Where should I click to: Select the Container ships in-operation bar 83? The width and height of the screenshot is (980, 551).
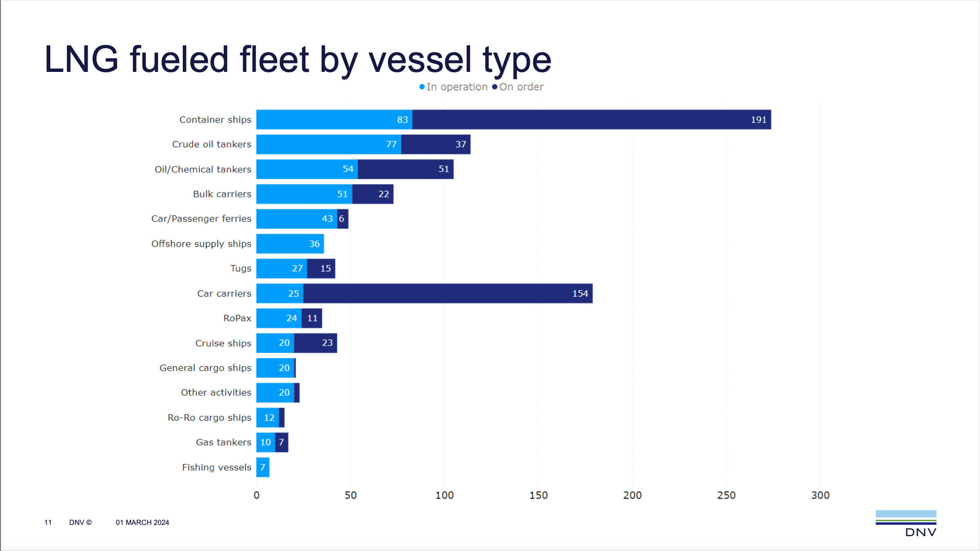[334, 120]
